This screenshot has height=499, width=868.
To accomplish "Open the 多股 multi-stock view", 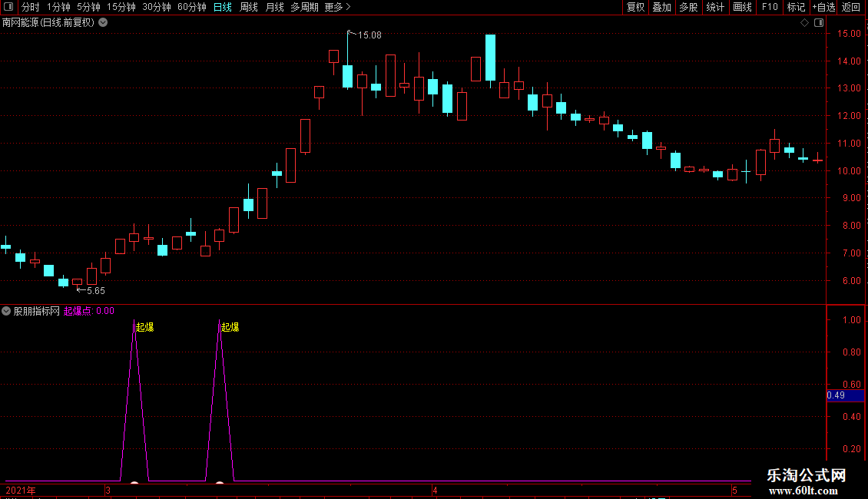I will point(689,7).
